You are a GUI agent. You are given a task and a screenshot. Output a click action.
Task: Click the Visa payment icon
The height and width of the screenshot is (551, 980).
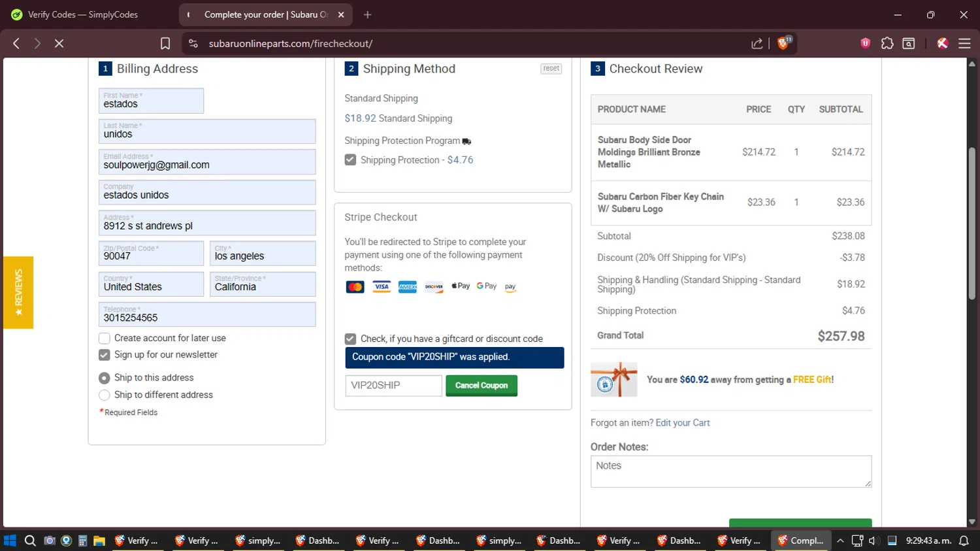click(382, 287)
